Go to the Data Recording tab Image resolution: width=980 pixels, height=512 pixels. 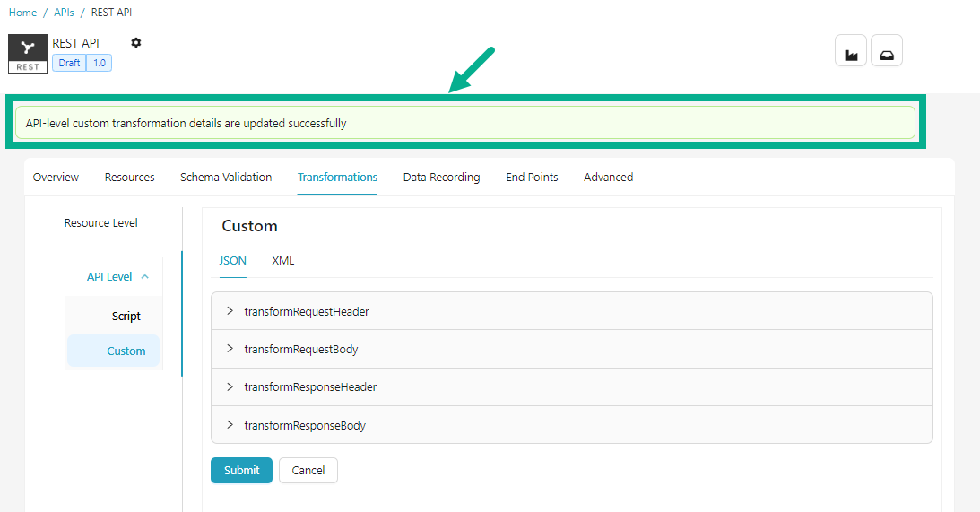tap(441, 178)
